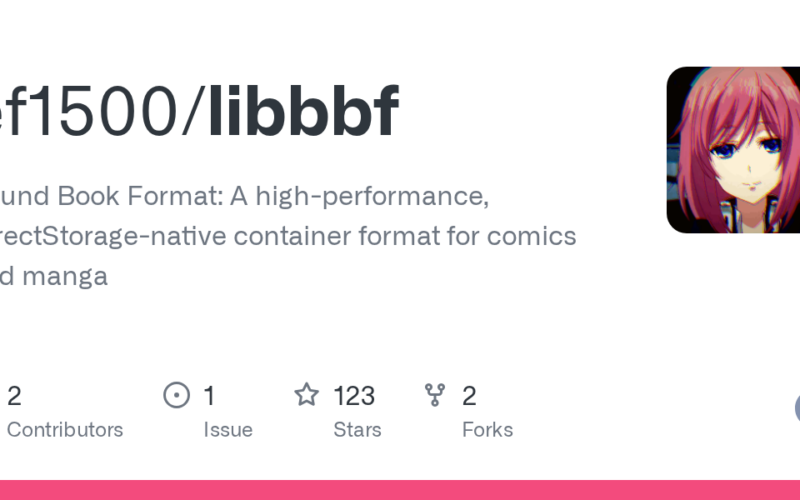Click the fork branch icon
The height and width of the screenshot is (500, 800).
435,396
